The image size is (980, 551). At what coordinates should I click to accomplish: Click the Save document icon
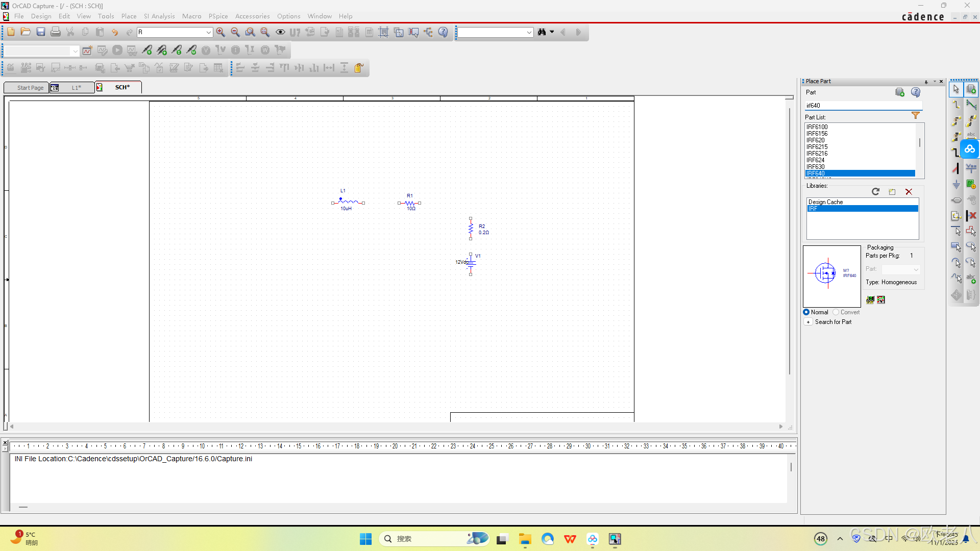click(41, 32)
